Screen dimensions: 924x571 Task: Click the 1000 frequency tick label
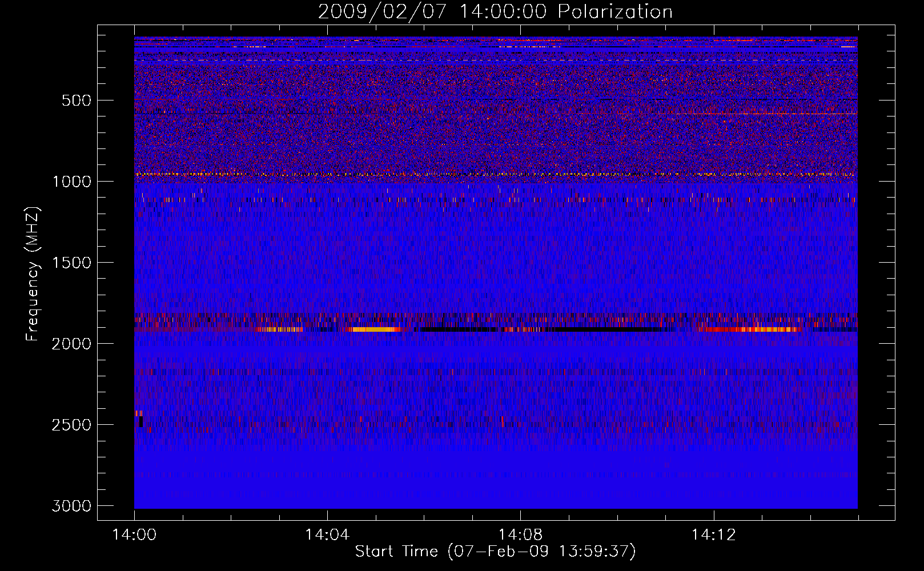[71, 182]
